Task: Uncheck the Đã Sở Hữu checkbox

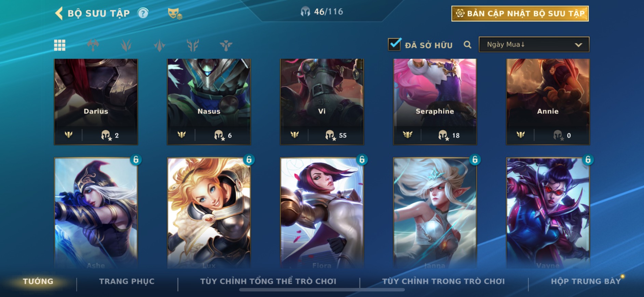Action: (x=394, y=44)
